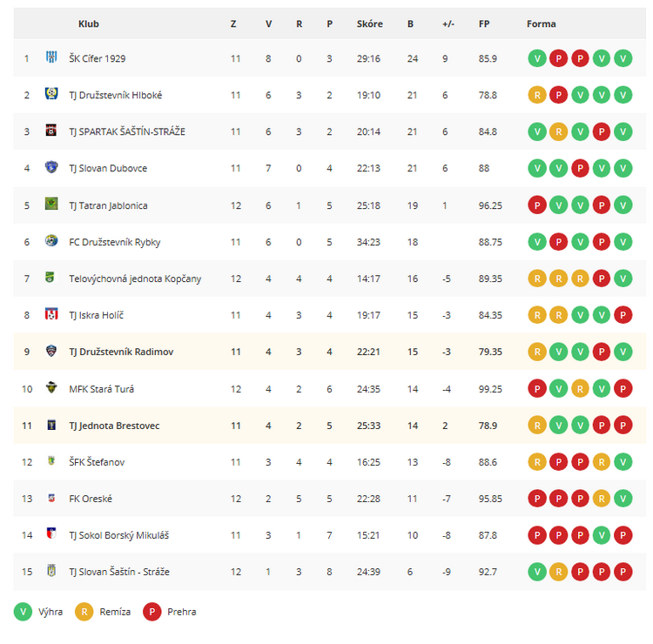This screenshot has height=644, width=653.
Task: Click the ŠK Cífer 1929 club crest
Action: click(x=51, y=57)
